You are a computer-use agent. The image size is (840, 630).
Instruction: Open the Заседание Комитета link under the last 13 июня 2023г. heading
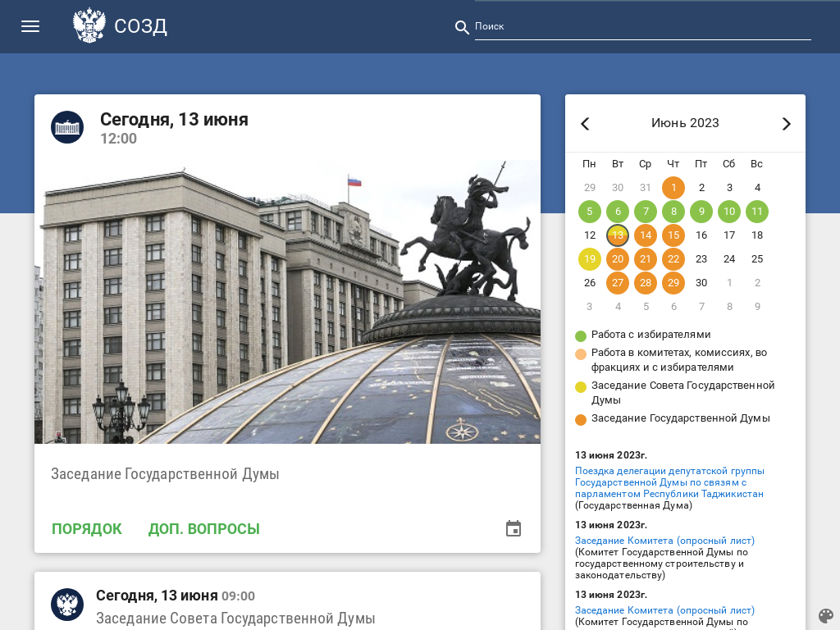point(664,610)
